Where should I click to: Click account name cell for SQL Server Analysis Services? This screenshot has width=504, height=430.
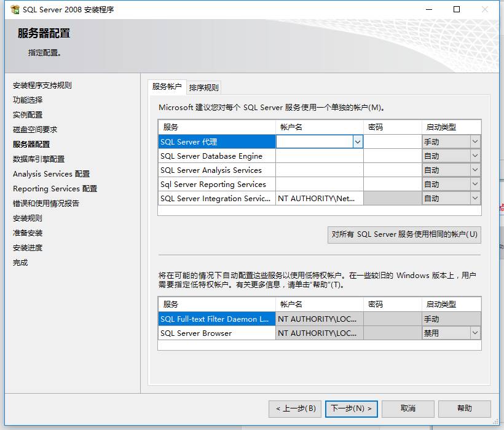(319, 170)
